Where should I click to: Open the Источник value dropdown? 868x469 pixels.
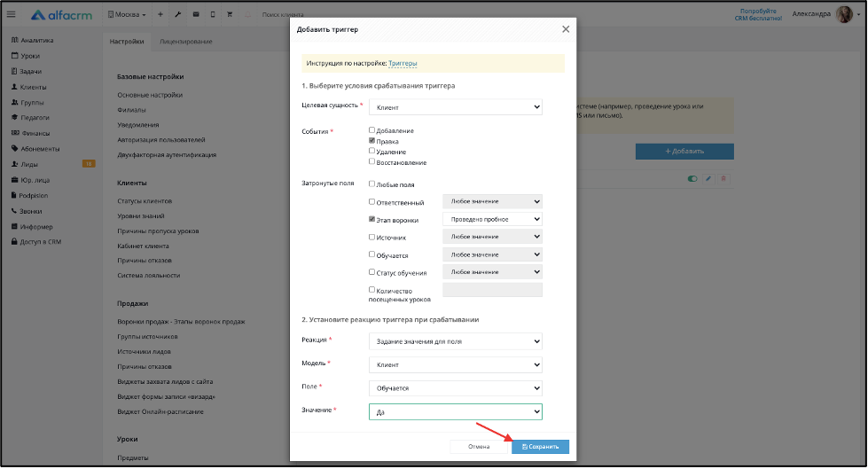[x=493, y=237]
